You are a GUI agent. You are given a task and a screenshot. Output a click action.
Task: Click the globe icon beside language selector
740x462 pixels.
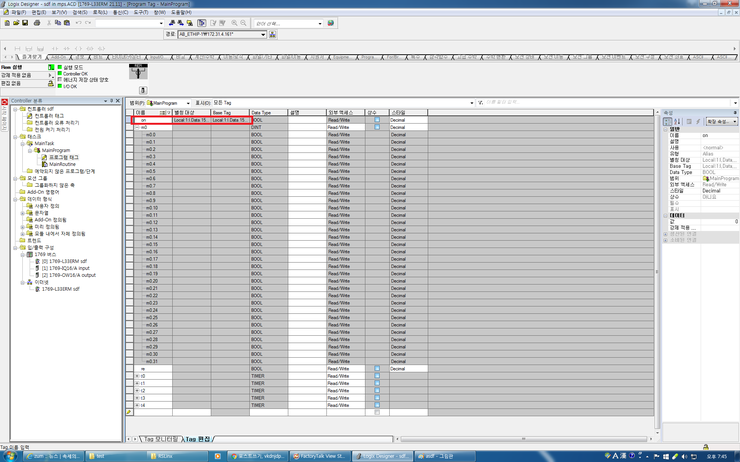[331, 23]
